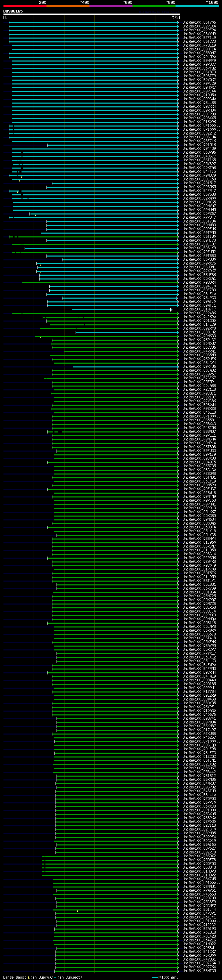Select hit UniRef100_Q2PEX4
Screen dimensions: 222x980
click(x=199, y=26)
